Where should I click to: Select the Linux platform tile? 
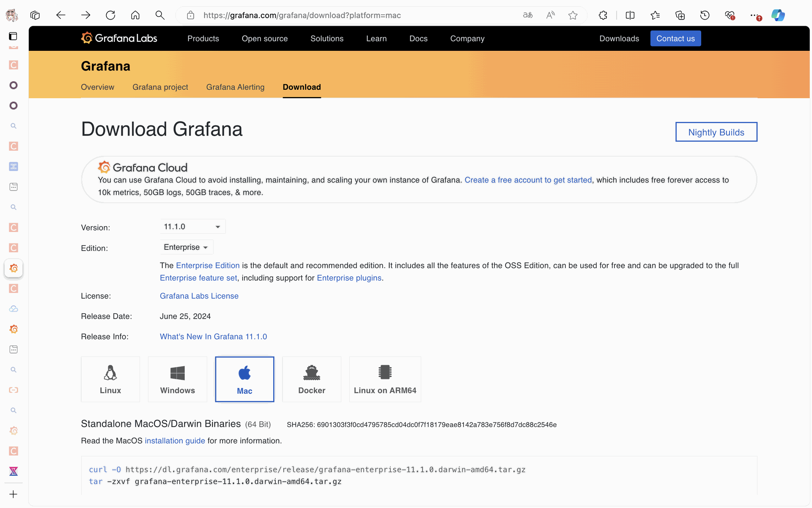click(110, 379)
